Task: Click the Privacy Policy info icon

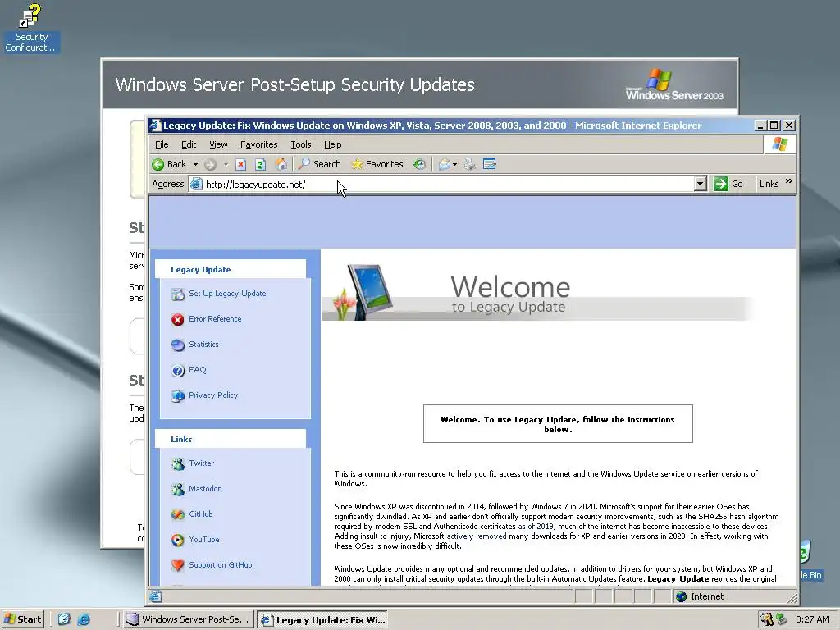Action: click(178, 396)
